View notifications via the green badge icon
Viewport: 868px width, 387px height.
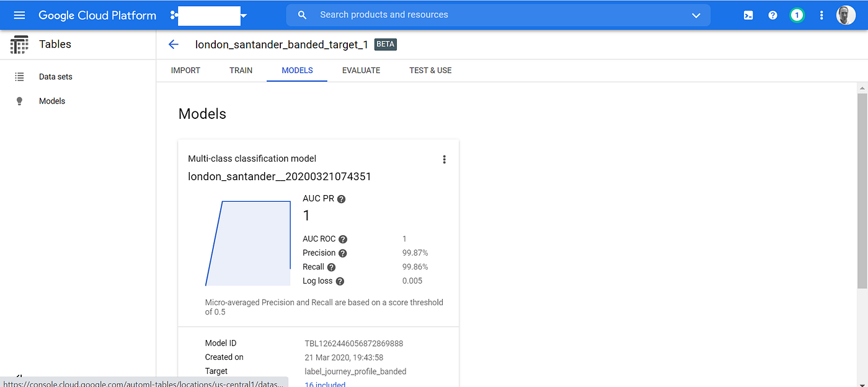[x=797, y=15]
